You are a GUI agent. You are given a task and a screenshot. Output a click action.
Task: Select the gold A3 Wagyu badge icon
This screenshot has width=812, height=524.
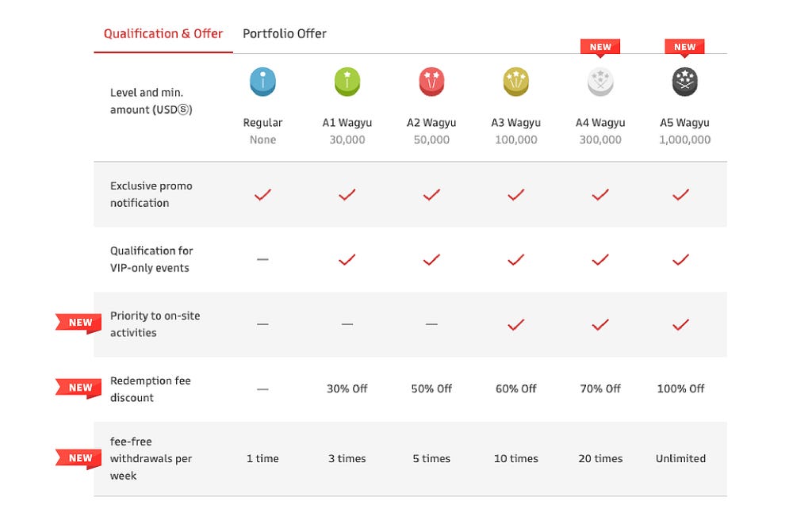pyautogui.click(x=515, y=82)
